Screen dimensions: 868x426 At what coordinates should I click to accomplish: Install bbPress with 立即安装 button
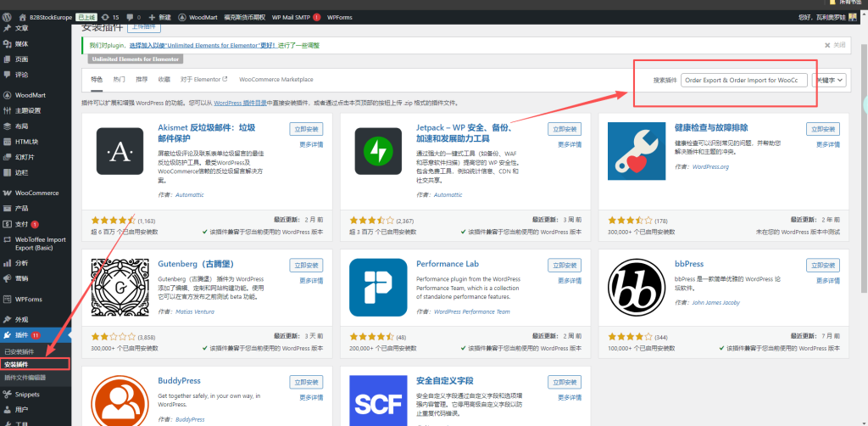pos(823,265)
